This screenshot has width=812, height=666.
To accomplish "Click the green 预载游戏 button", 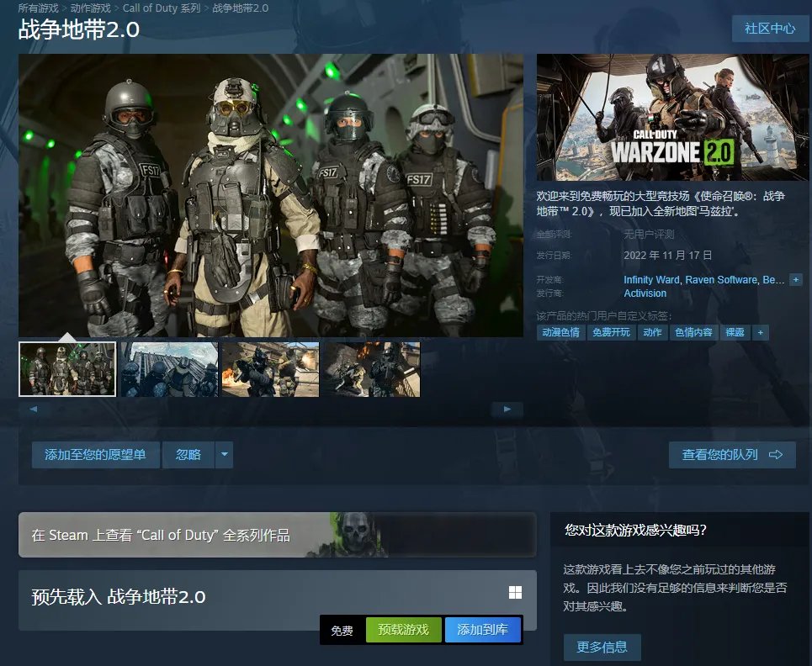I will click(x=404, y=628).
